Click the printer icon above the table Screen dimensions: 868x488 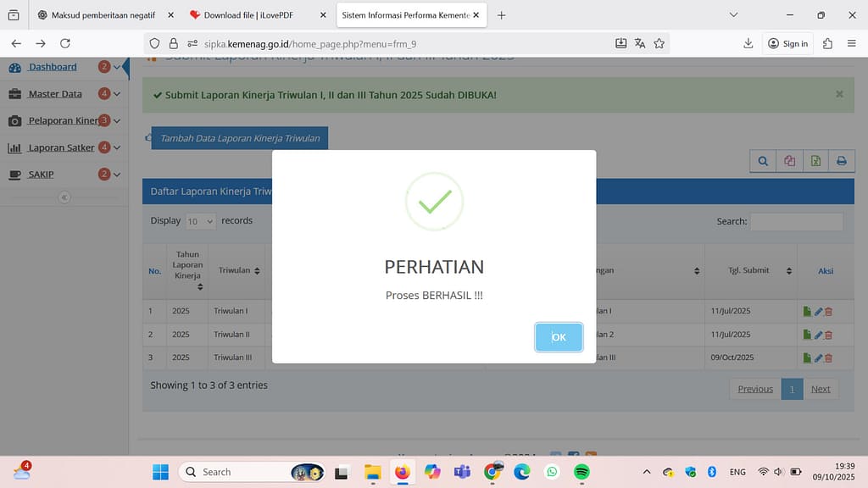(841, 161)
